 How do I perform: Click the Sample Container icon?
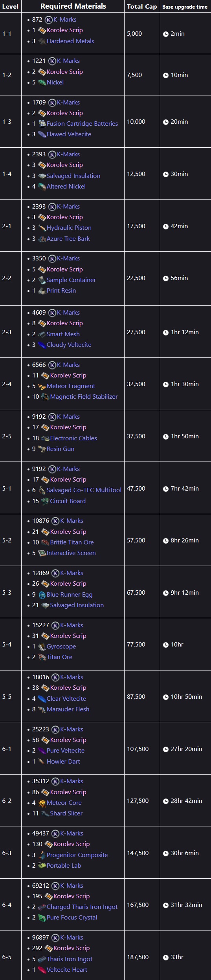click(42, 280)
